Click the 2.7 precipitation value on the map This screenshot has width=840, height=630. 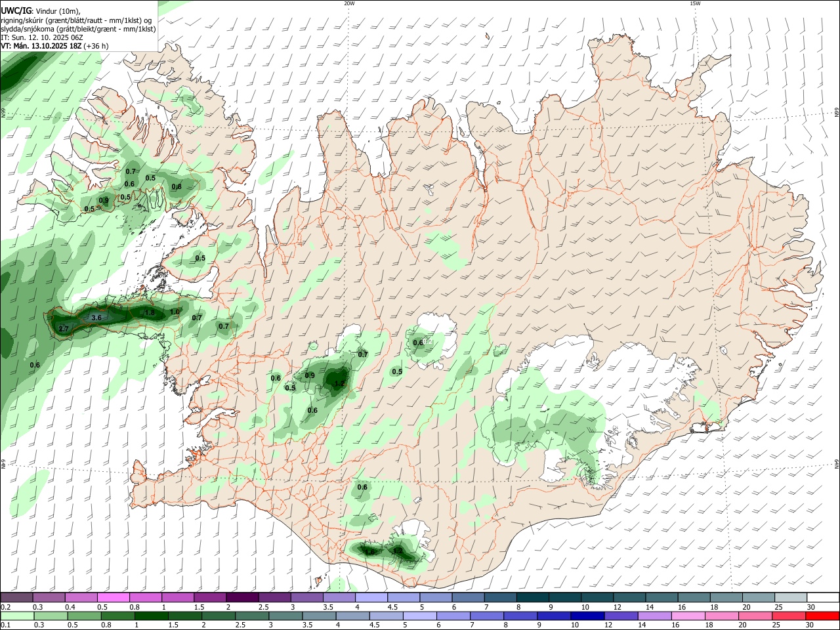pos(64,329)
